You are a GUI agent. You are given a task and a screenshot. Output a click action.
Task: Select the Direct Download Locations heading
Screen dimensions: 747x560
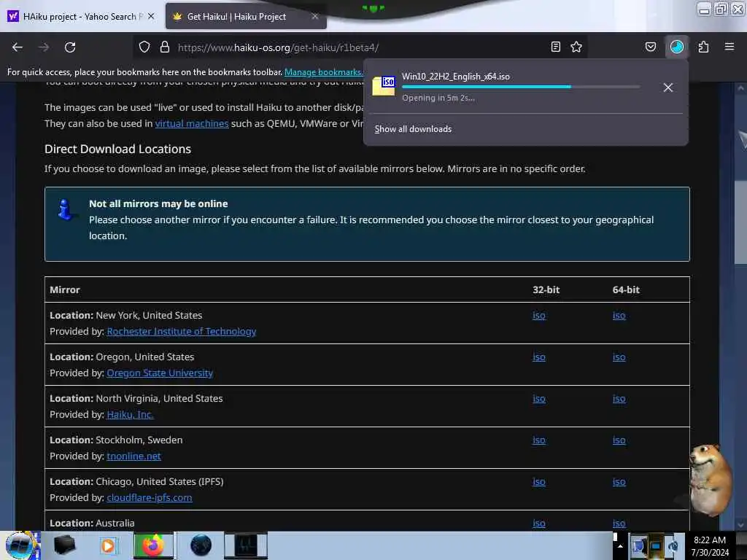(117, 149)
